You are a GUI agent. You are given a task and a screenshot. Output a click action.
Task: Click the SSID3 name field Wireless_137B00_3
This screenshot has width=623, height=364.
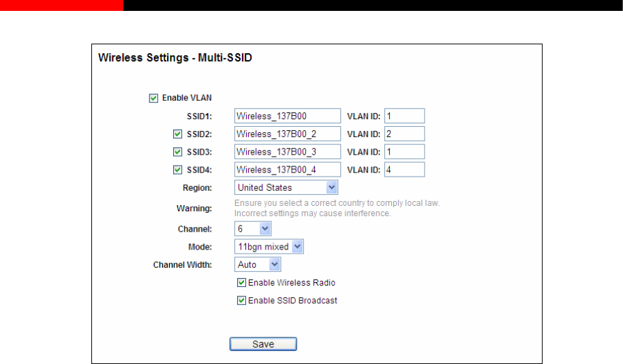287,152
